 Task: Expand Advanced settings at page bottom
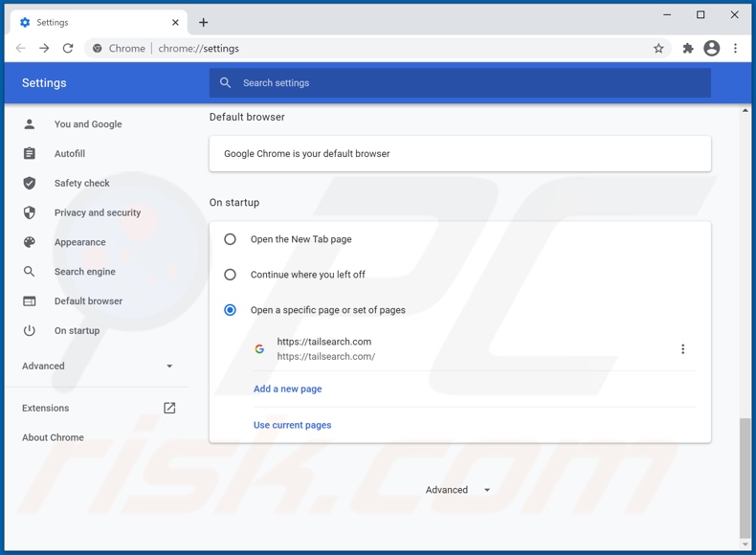pos(458,490)
